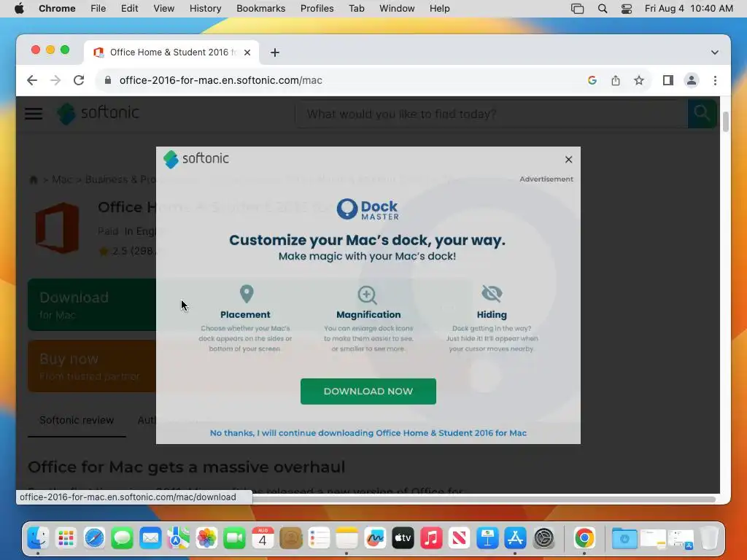This screenshot has width=747, height=560.
Task: Open Trash in the Dock
Action: point(709,538)
